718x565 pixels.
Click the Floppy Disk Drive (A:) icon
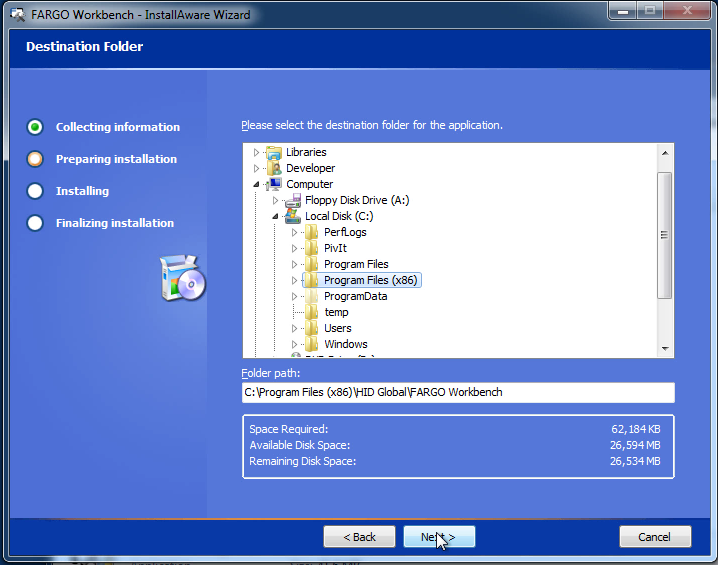pyautogui.click(x=293, y=200)
